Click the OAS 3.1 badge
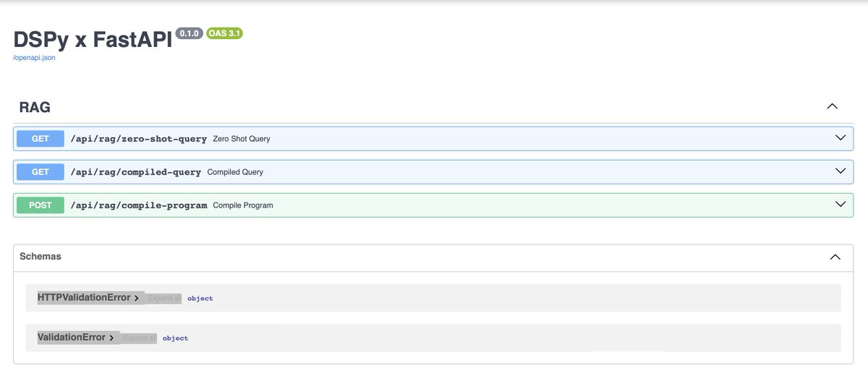Viewport: 868px width, 376px height. click(x=224, y=33)
